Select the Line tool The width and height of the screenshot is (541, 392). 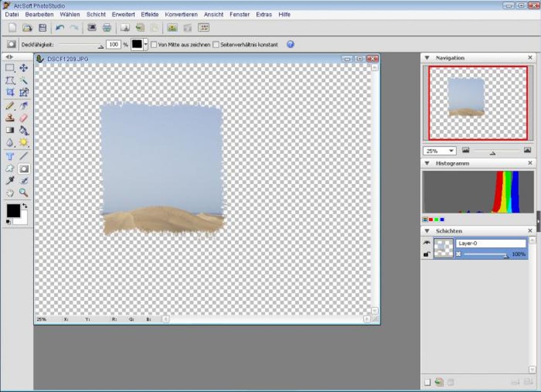tap(23, 156)
